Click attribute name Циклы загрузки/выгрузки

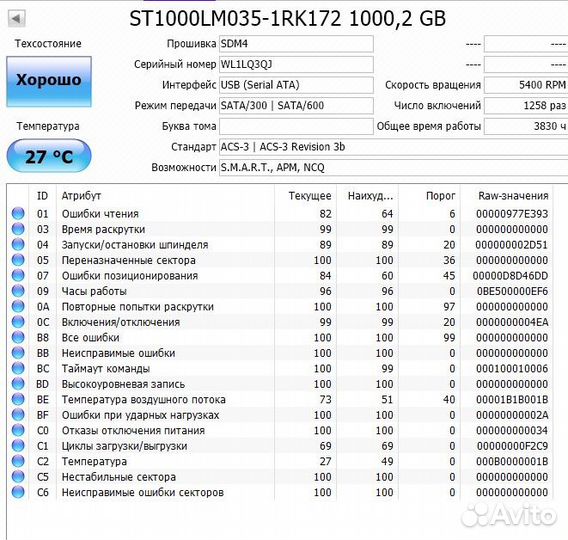coord(124,446)
